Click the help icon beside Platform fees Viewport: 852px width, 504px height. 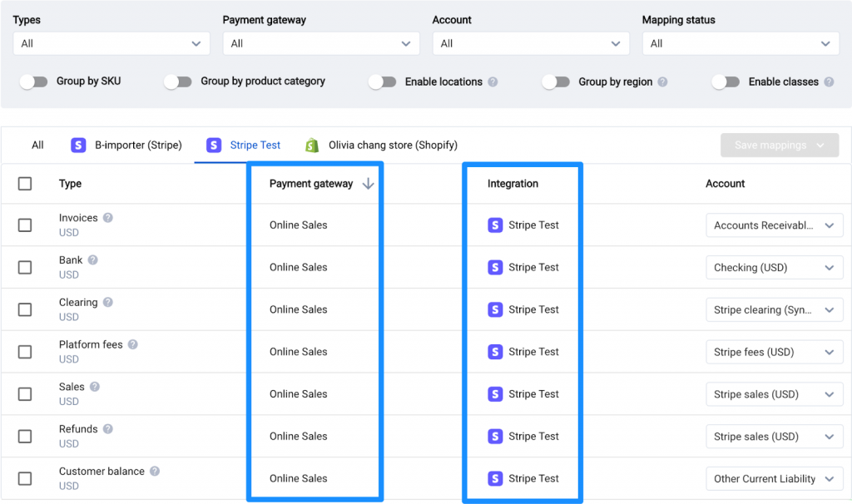click(x=133, y=344)
